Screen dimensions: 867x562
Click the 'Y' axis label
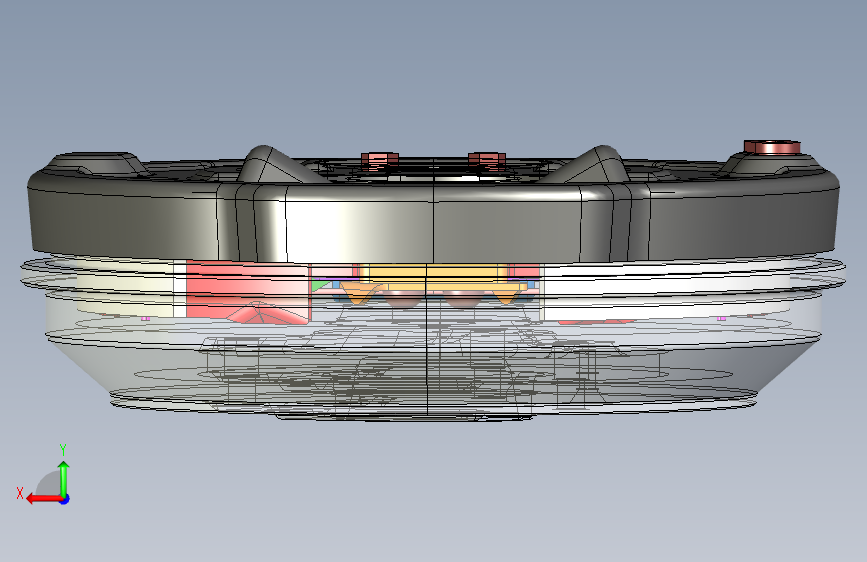pos(63,450)
